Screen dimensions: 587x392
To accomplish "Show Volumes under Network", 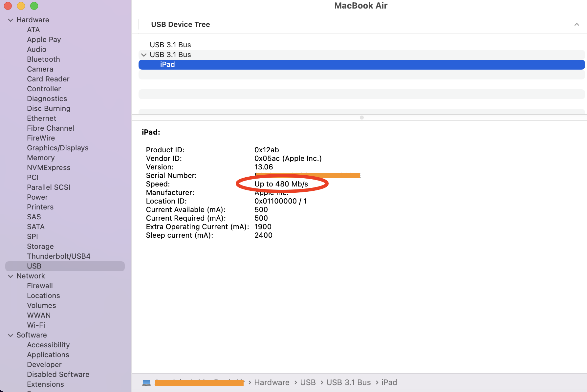I will point(41,306).
